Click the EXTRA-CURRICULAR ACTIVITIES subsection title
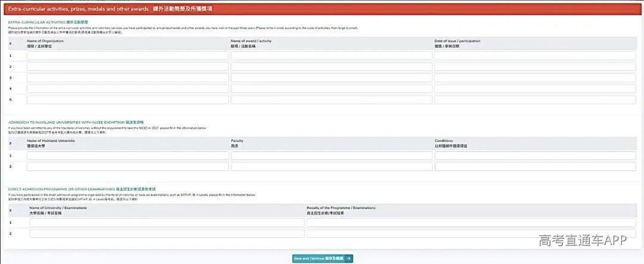The image size is (644, 264). pos(48,22)
